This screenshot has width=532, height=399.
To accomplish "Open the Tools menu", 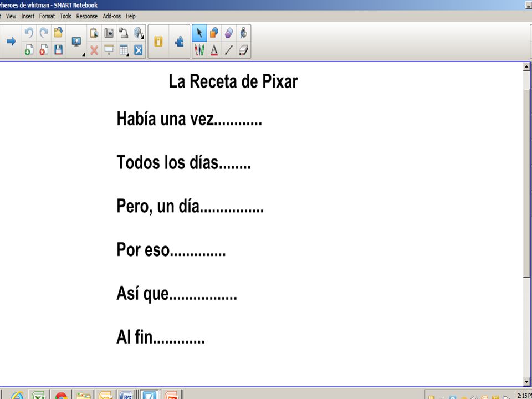I will tap(65, 16).
